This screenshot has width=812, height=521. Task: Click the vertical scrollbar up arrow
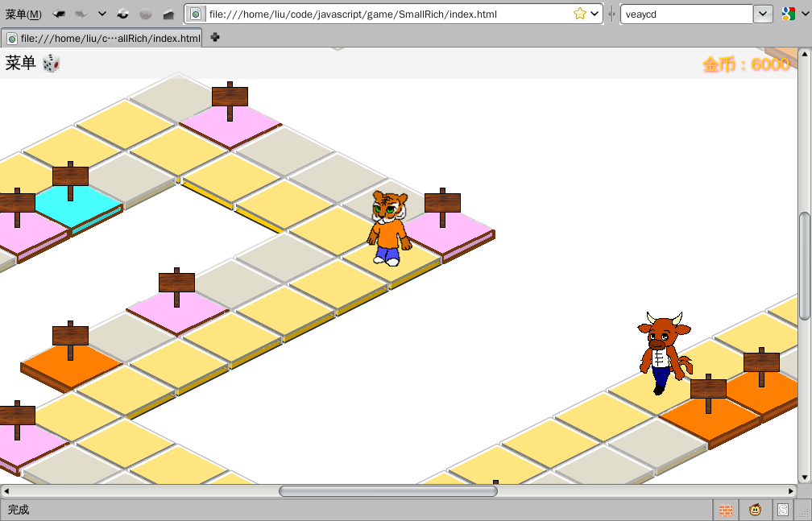(804, 54)
